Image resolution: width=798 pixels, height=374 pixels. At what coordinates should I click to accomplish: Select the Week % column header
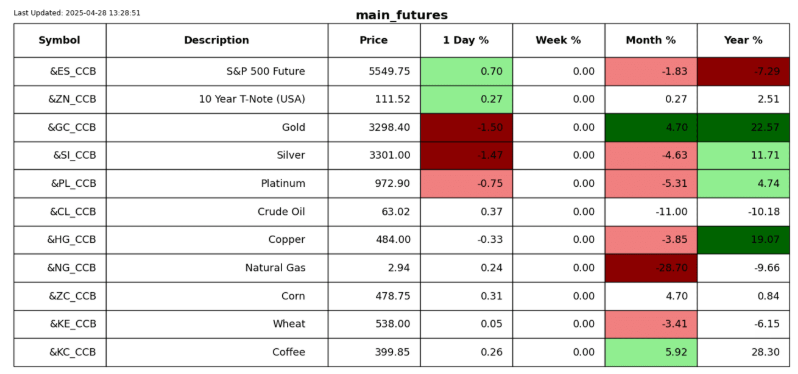coord(558,40)
